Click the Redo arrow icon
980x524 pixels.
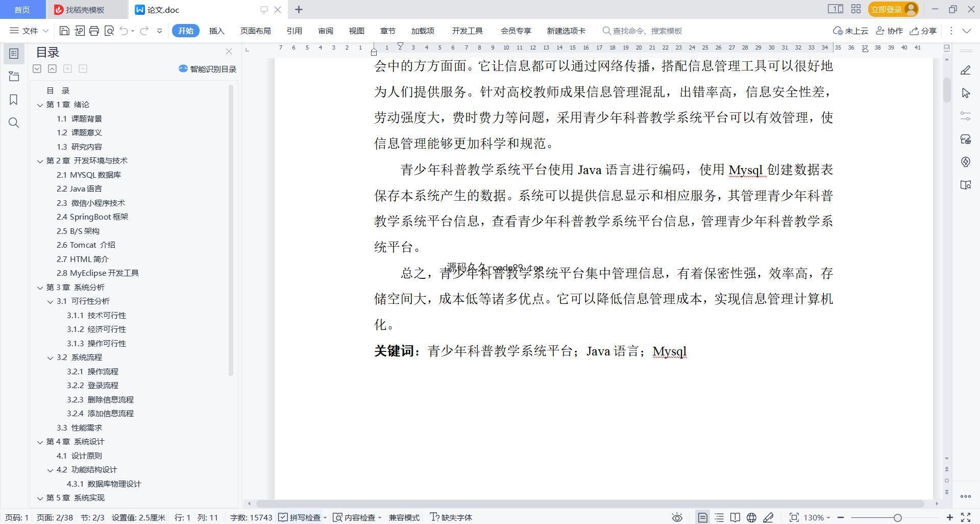pos(144,31)
